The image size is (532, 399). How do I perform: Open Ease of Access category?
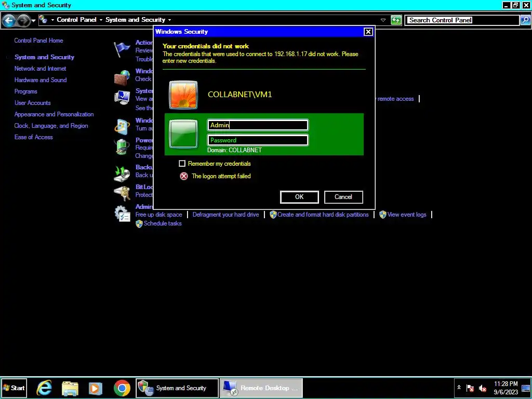[x=34, y=137]
